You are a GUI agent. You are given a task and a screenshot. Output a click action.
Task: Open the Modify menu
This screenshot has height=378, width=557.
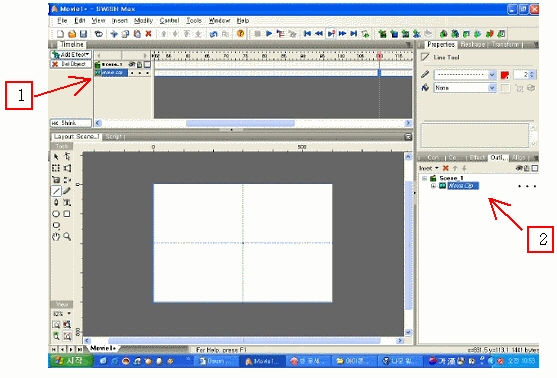pos(144,21)
